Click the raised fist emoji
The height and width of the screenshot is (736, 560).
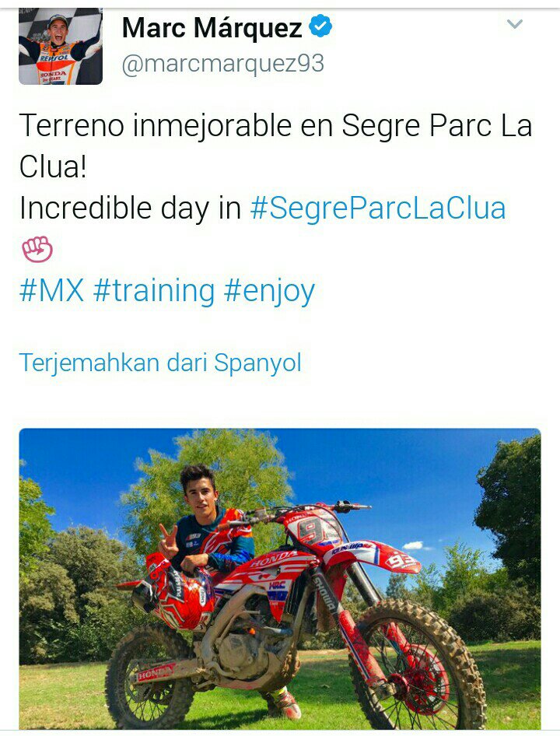point(37,249)
